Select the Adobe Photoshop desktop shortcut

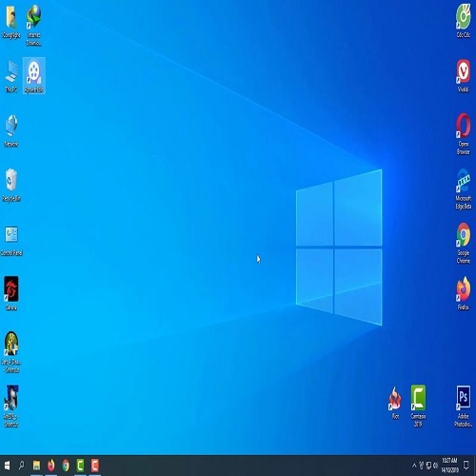click(464, 407)
